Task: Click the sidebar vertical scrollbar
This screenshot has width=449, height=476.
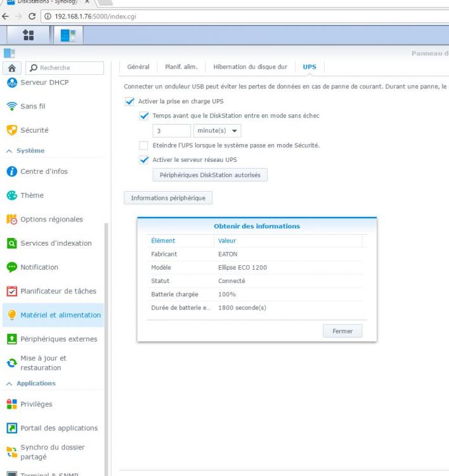Action: (x=106, y=349)
